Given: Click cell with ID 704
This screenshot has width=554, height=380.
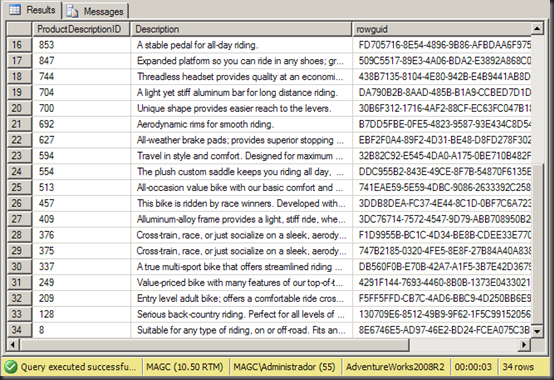Looking at the screenshot, I should click(x=81, y=93).
